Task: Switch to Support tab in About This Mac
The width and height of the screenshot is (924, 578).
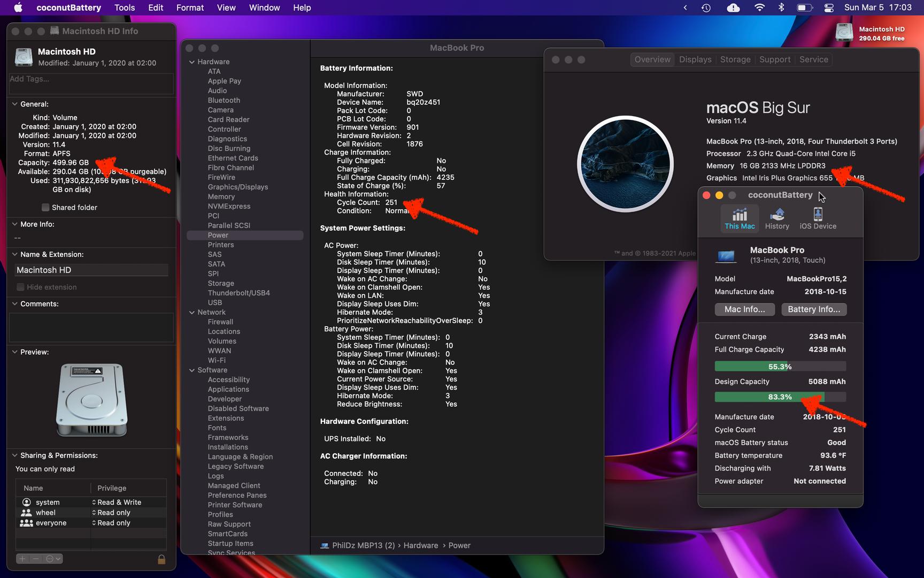Action: [775, 59]
